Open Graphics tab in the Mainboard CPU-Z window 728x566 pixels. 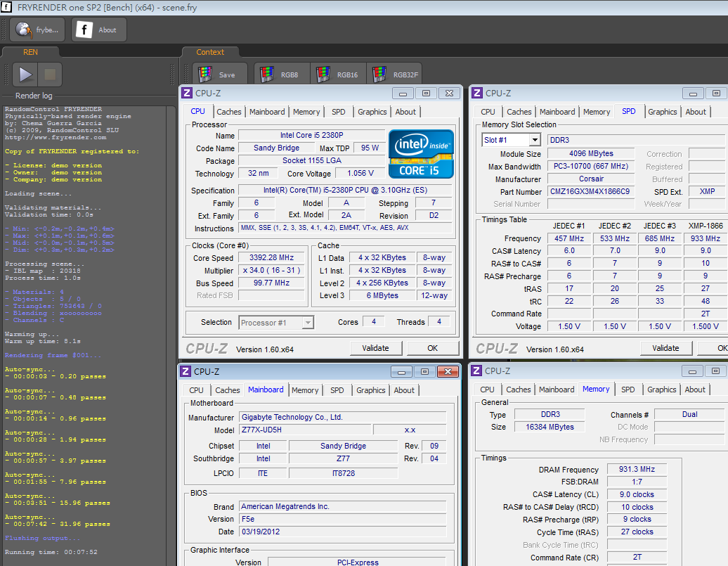(370, 390)
